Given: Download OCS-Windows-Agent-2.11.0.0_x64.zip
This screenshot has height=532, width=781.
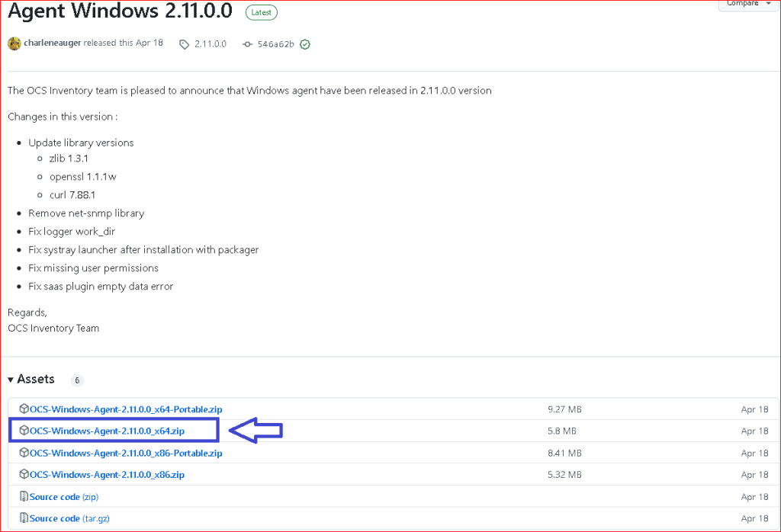Looking at the screenshot, I should pos(107,431).
